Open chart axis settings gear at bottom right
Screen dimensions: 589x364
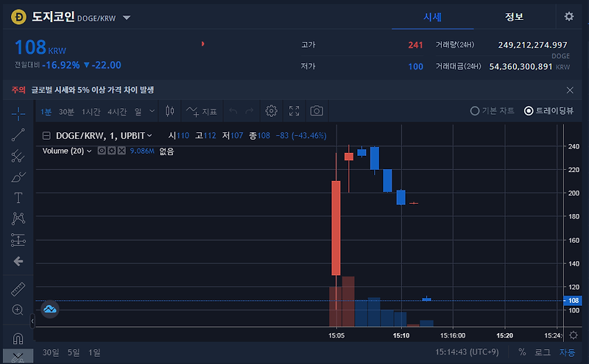click(574, 335)
